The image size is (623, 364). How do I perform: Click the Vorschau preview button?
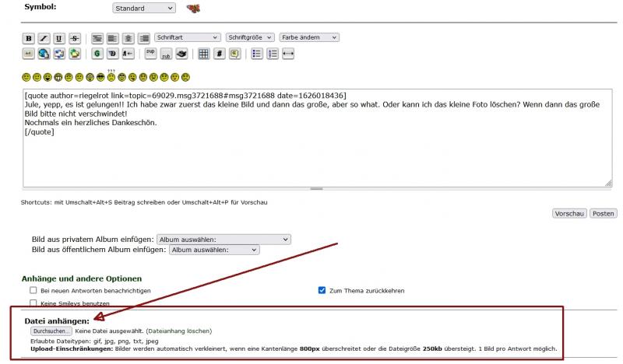point(568,213)
